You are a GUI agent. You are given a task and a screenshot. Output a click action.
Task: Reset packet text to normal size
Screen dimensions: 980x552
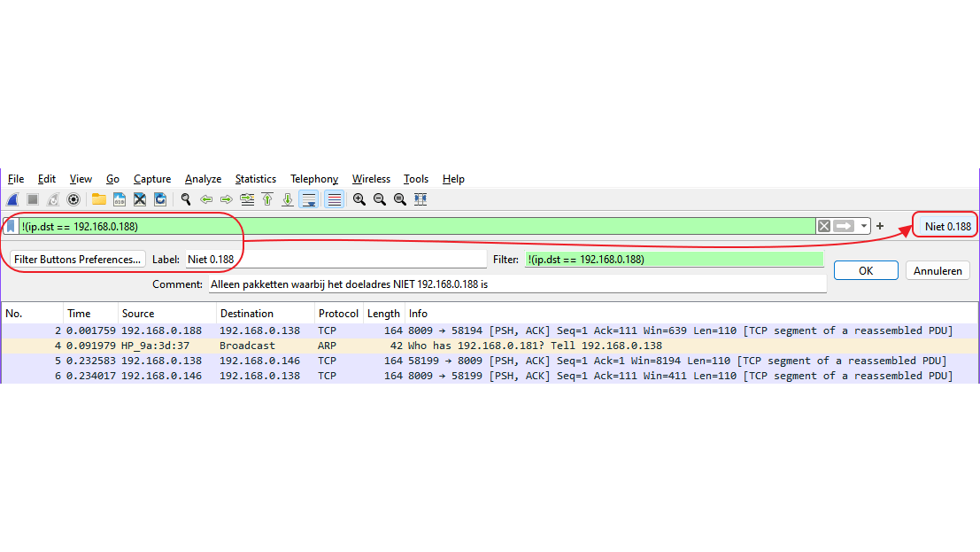pos(400,199)
